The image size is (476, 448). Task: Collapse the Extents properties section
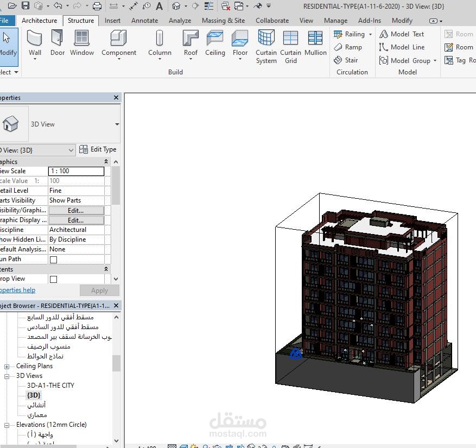tap(106, 269)
